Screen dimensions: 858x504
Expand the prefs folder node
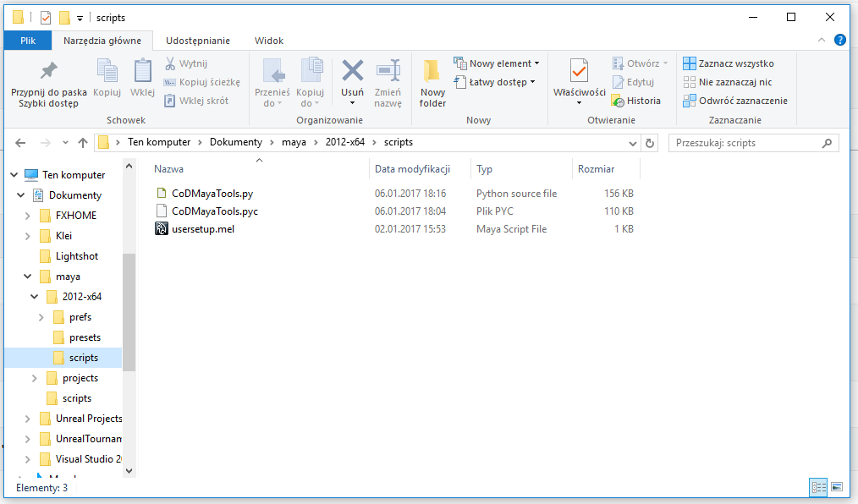pyautogui.click(x=41, y=317)
